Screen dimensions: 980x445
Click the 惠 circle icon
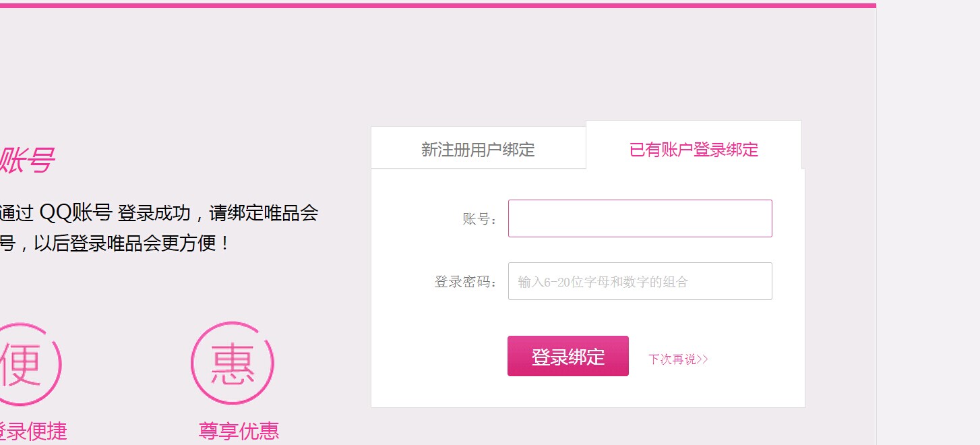[x=233, y=363]
